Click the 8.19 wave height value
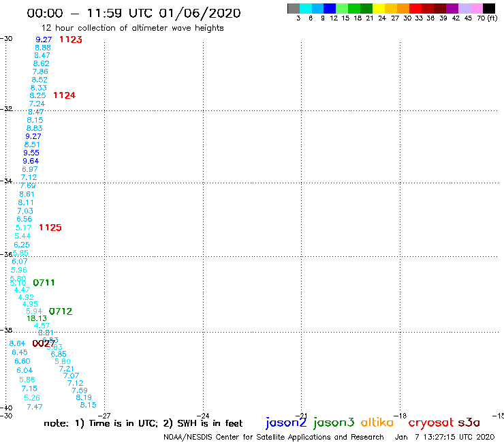Viewport: 504px width, 443px height. pos(84,397)
